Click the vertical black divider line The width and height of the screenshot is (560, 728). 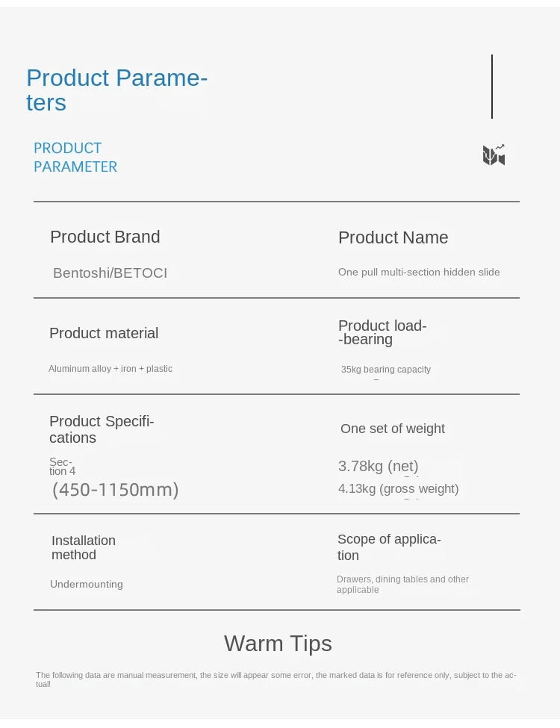(492, 87)
